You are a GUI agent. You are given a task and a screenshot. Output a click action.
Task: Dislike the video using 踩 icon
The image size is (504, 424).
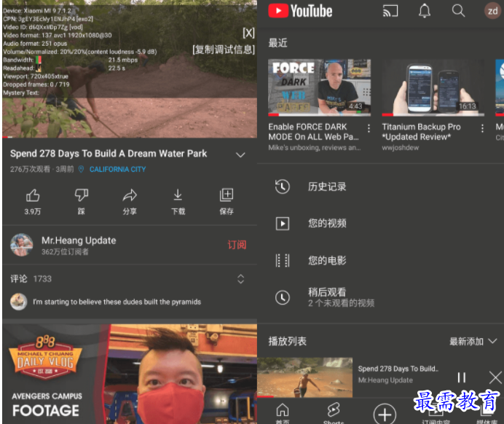pos(82,202)
